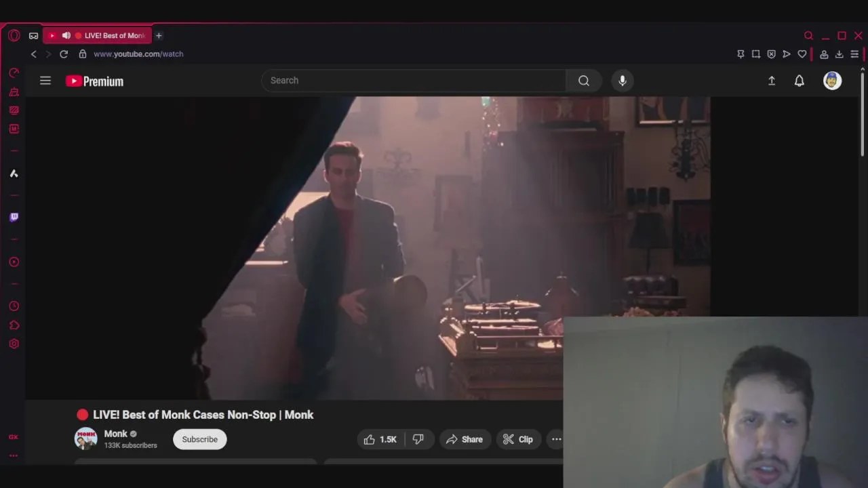
Task: Open the downloads panel
Action: [839, 54]
